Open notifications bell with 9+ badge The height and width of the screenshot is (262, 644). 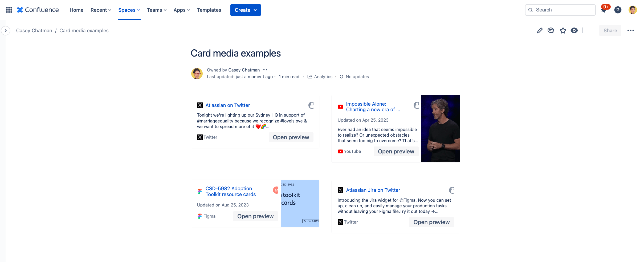click(604, 10)
